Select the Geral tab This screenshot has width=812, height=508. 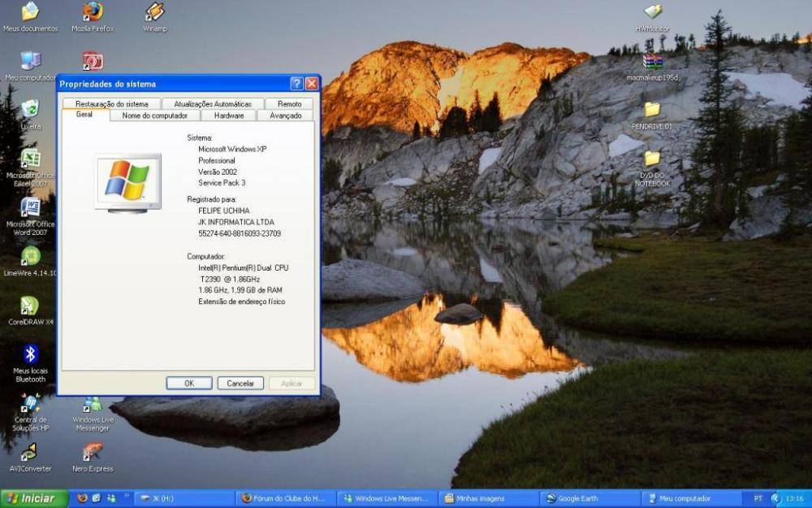[x=84, y=115]
